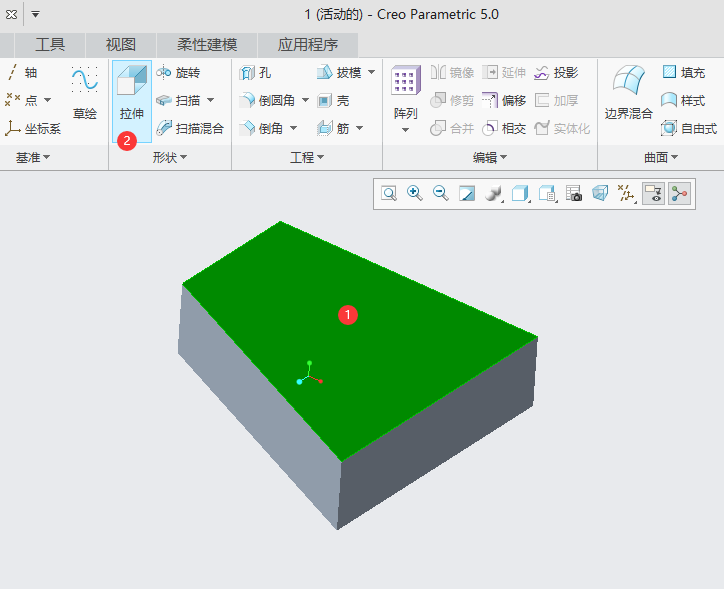Open the view manager icon

coord(547,193)
